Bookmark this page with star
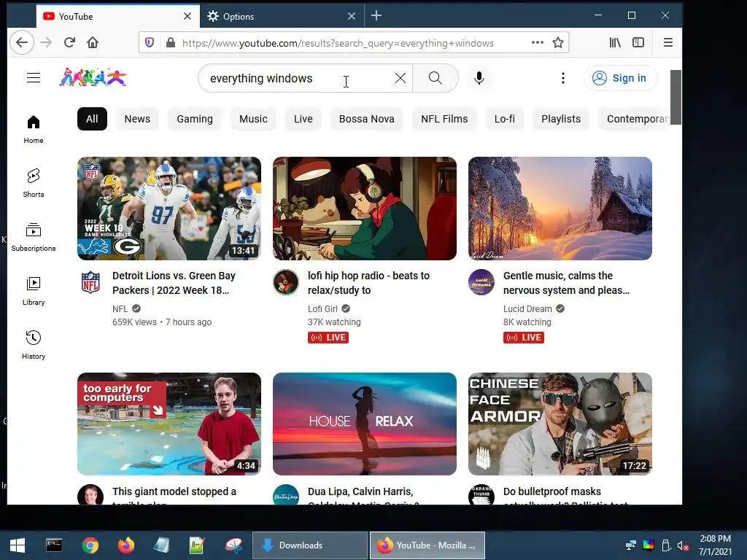 (558, 43)
